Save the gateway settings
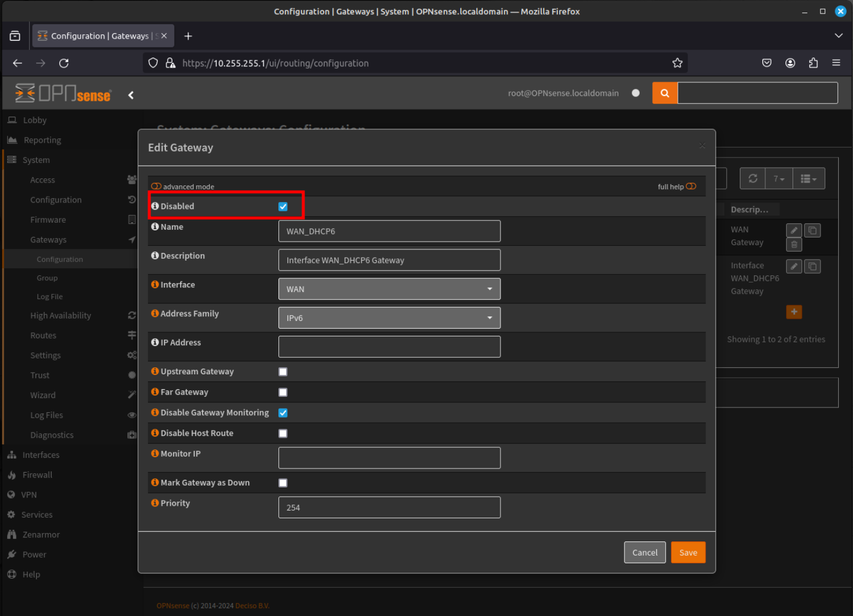The image size is (853, 616). coord(688,553)
